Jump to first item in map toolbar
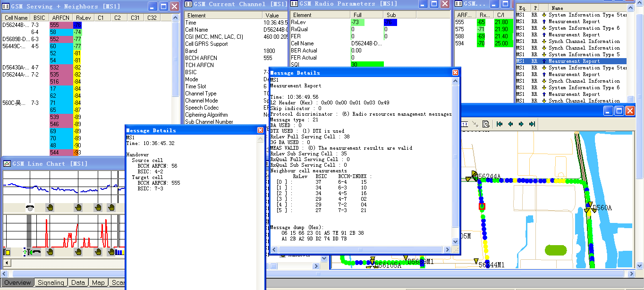The width and height of the screenshot is (644, 290). [x=499, y=124]
